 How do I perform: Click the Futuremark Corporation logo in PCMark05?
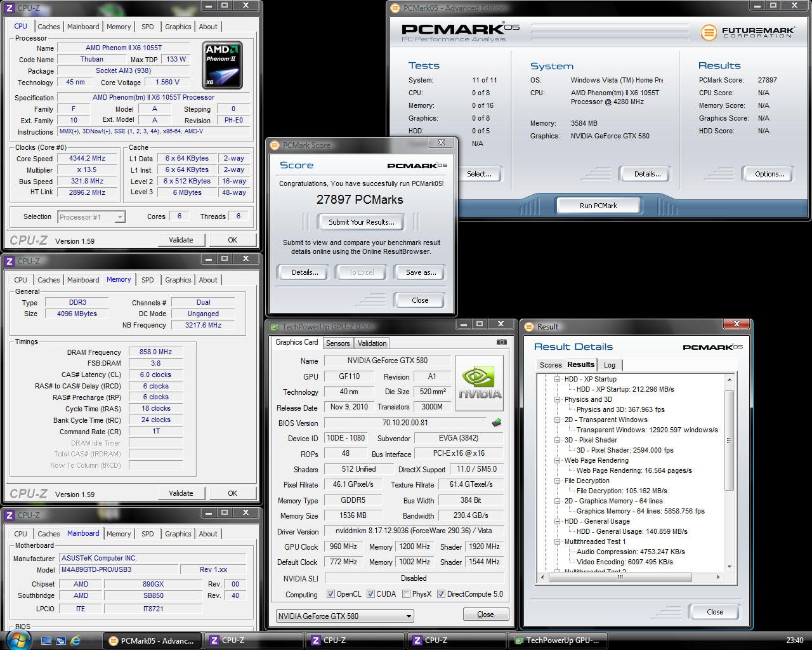[x=747, y=32]
